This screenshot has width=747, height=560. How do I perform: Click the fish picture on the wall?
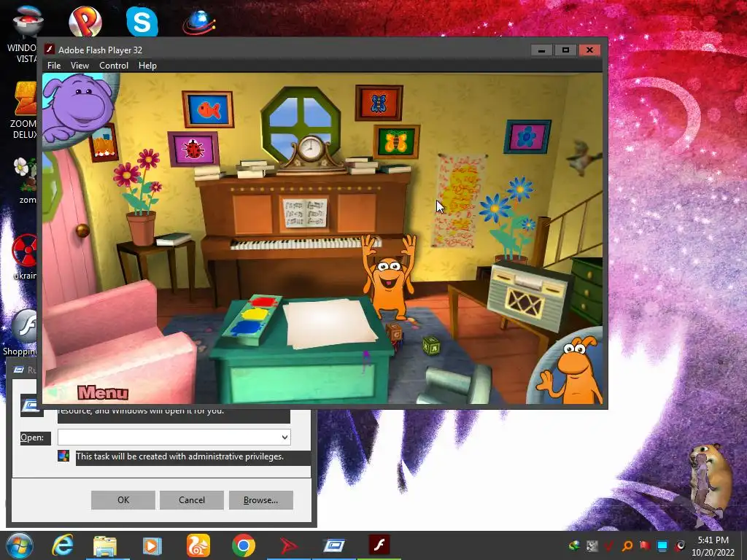[x=208, y=109]
